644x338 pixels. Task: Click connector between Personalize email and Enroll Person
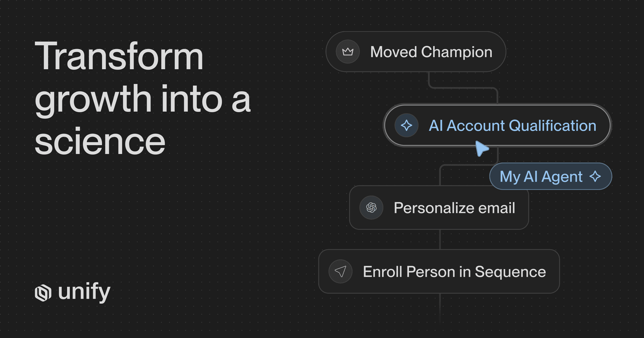[440, 239]
